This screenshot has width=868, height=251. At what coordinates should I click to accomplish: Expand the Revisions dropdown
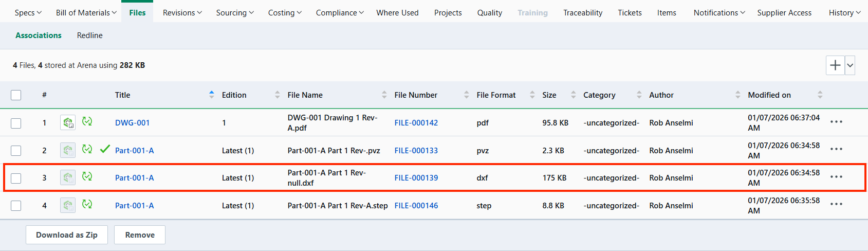(x=182, y=12)
